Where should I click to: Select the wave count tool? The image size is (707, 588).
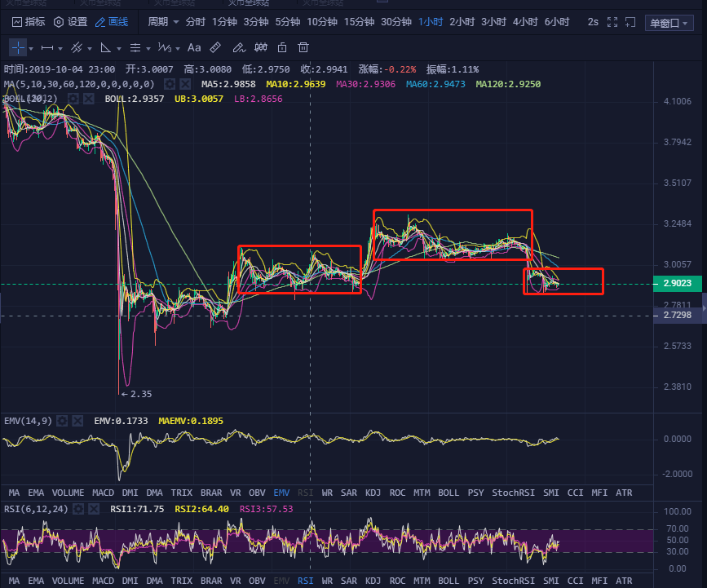tap(165, 47)
